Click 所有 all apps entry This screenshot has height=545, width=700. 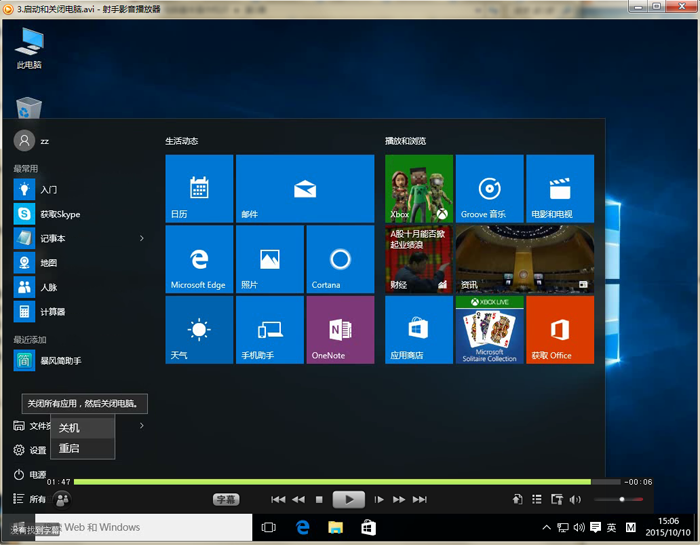(x=30, y=499)
